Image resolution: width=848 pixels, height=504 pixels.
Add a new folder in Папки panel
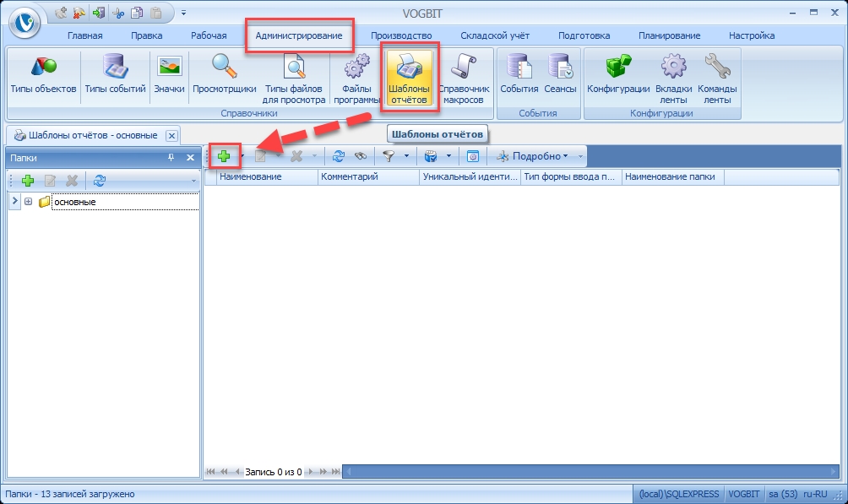coord(28,180)
